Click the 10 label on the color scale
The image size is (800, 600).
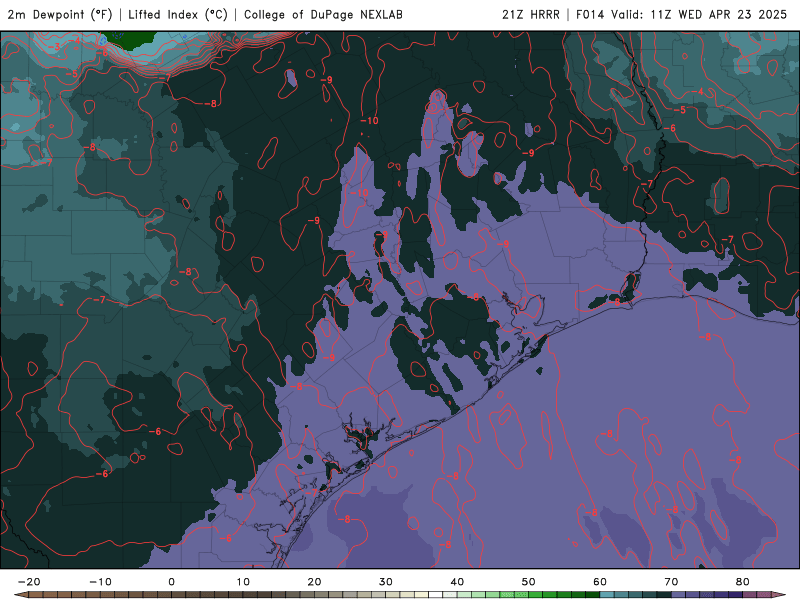[243, 582]
